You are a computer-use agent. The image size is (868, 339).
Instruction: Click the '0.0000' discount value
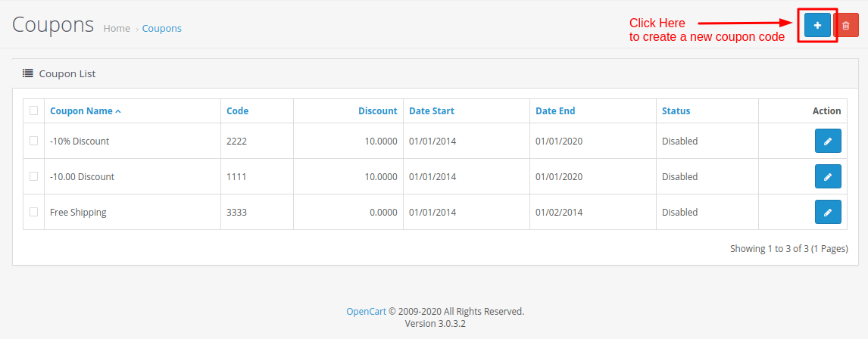[383, 213]
